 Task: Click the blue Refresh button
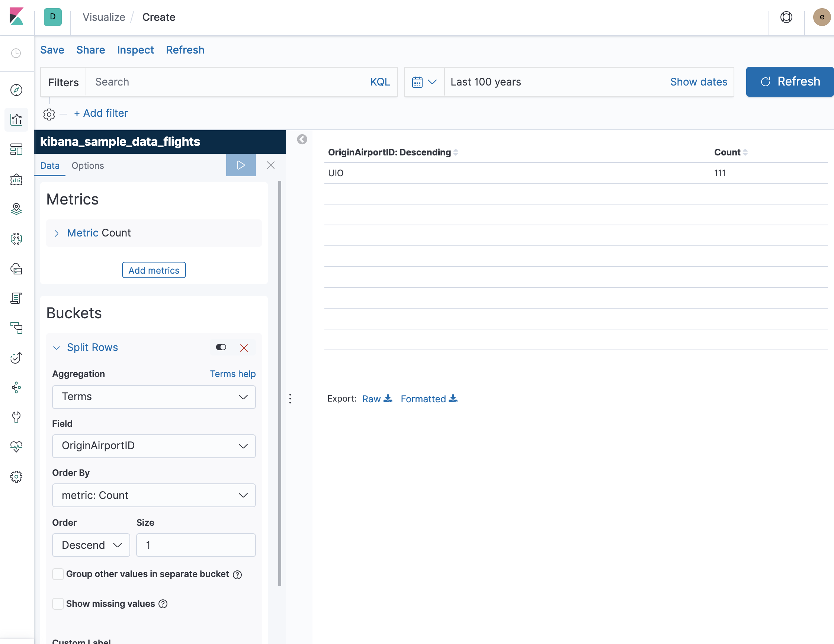(x=790, y=82)
